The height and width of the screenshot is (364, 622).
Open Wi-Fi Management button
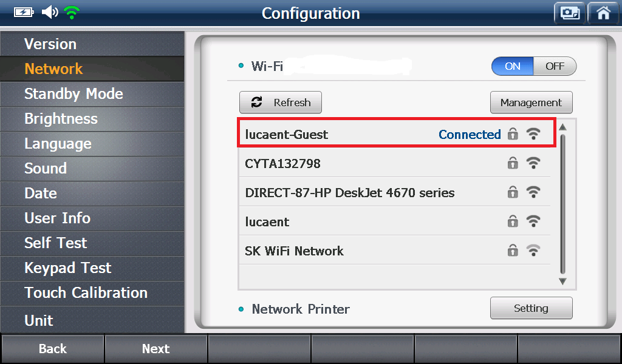pyautogui.click(x=531, y=103)
